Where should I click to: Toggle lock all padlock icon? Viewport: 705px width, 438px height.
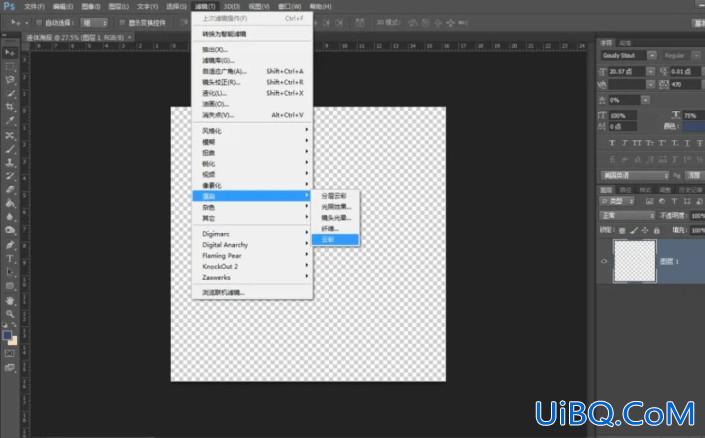(656, 230)
